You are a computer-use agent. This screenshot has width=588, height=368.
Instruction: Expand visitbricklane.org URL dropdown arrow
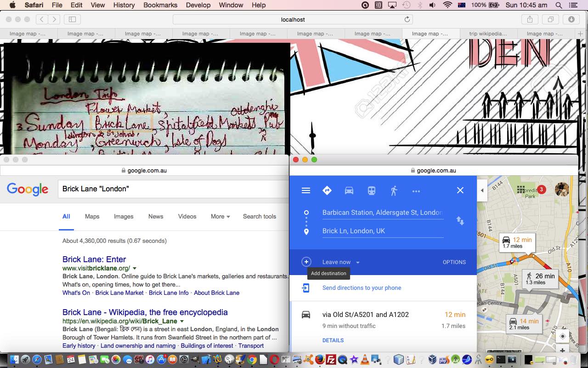(x=135, y=268)
